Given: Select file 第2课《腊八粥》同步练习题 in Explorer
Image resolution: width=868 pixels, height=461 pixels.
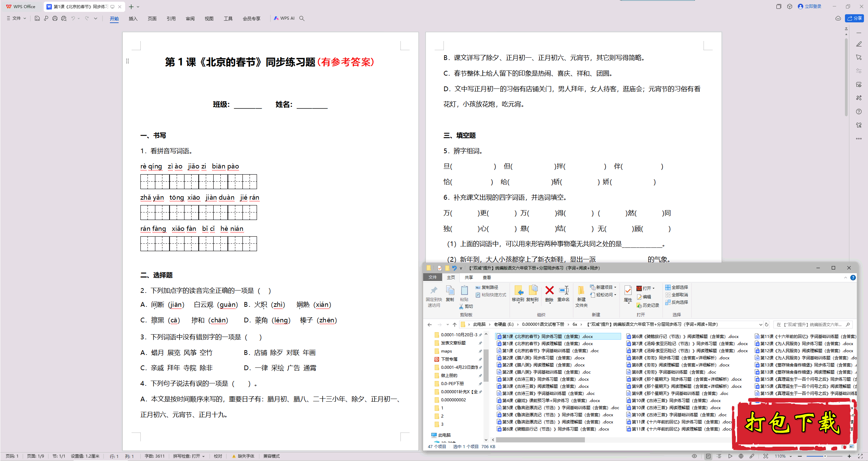Looking at the screenshot, I should (540, 358).
